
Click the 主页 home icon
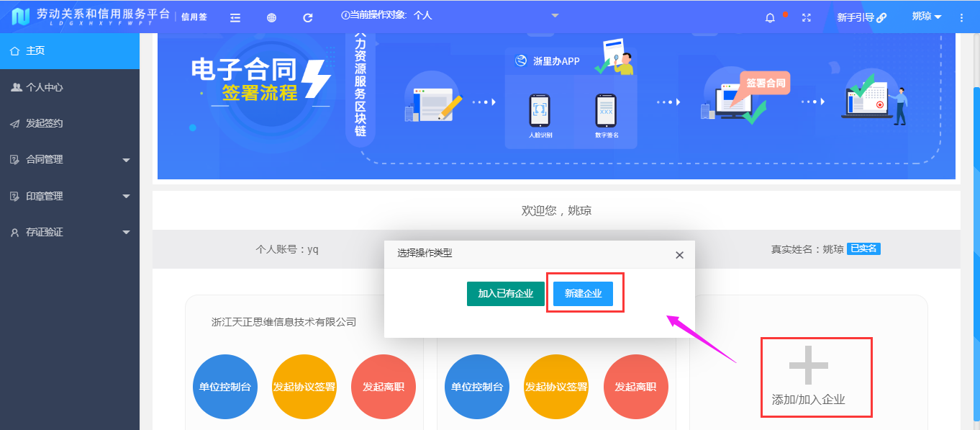click(15, 50)
